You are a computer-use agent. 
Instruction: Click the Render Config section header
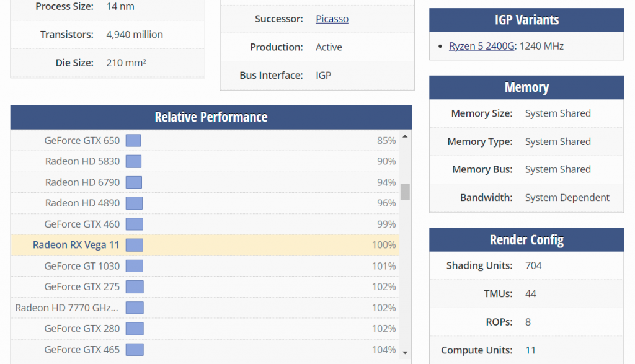(526, 240)
